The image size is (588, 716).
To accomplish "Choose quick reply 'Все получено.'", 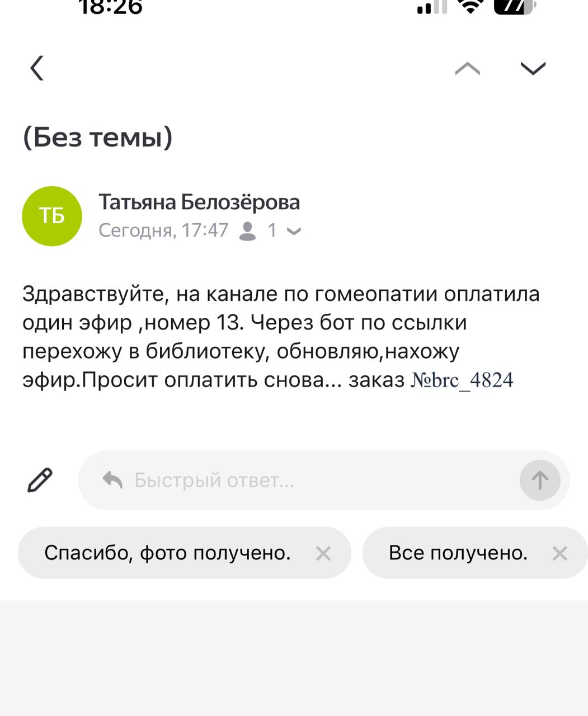I will point(458,553).
